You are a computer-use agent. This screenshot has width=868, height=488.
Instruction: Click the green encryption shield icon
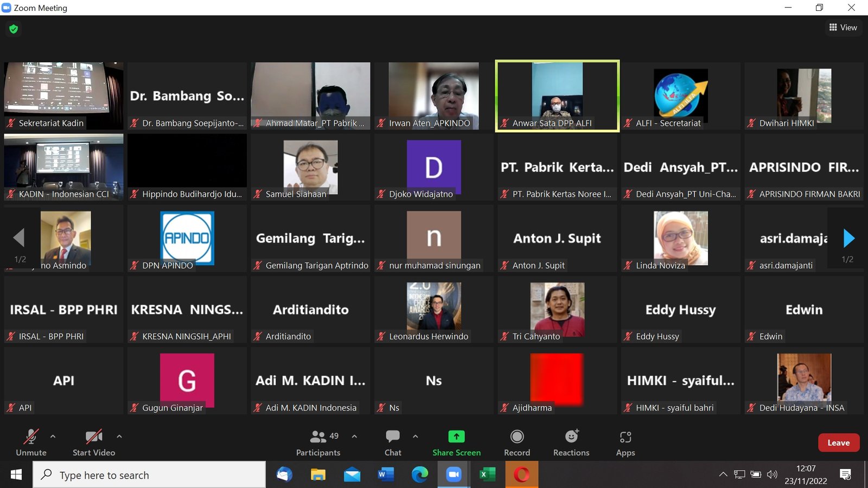pos(14,29)
